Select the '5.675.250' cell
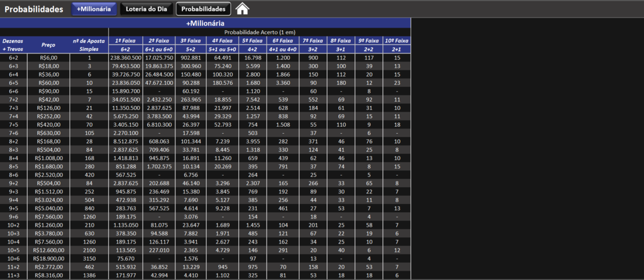 [x=126, y=116]
